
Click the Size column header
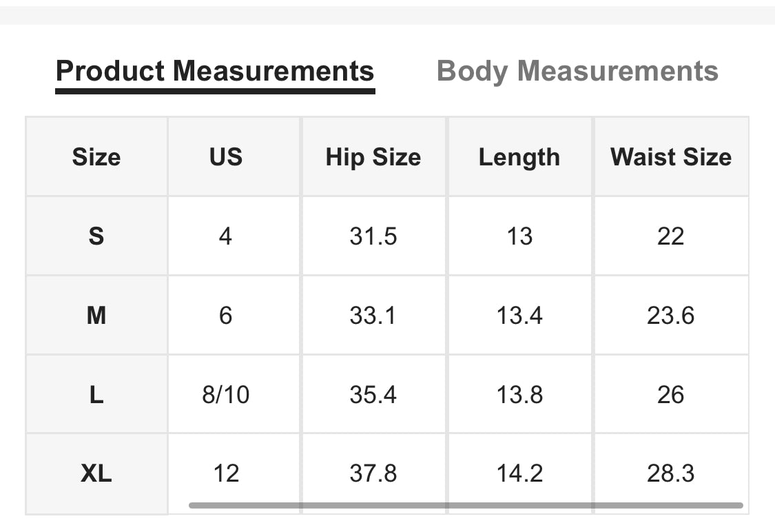click(96, 157)
